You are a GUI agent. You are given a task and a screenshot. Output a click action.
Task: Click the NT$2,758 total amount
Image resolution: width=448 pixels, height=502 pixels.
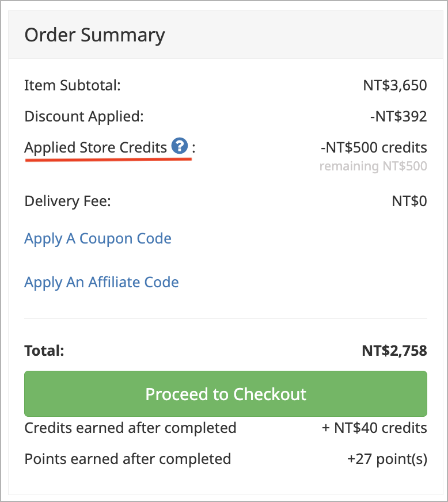pos(394,351)
